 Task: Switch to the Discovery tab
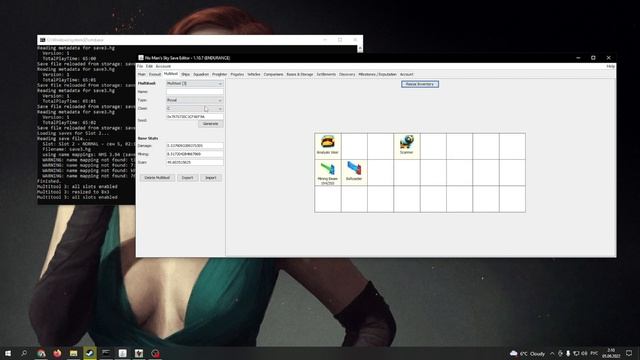point(347,74)
